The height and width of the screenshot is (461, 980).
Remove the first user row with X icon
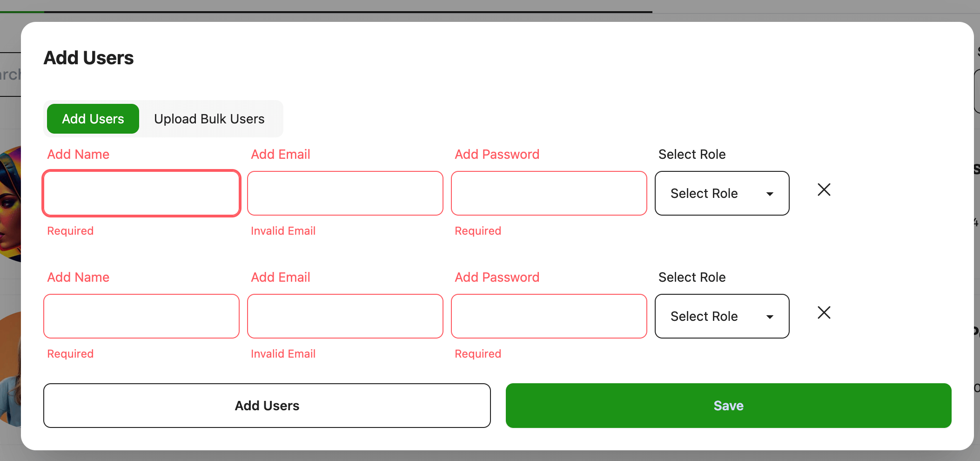tap(824, 190)
